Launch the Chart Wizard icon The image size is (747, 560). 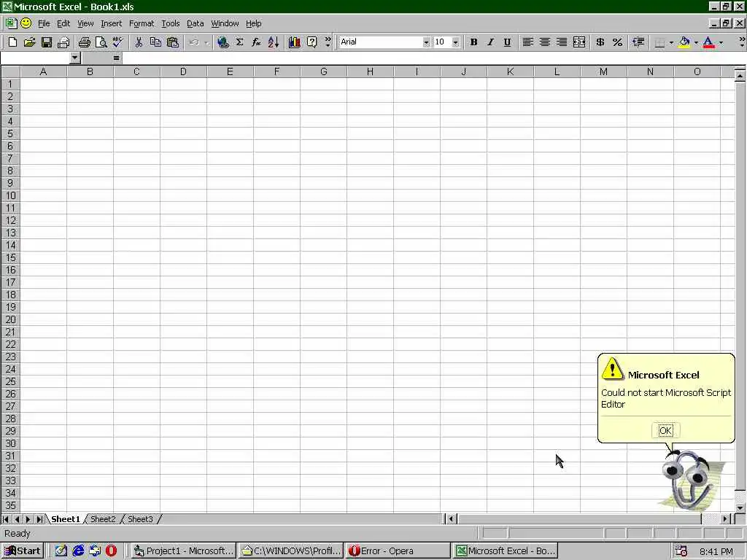click(295, 42)
